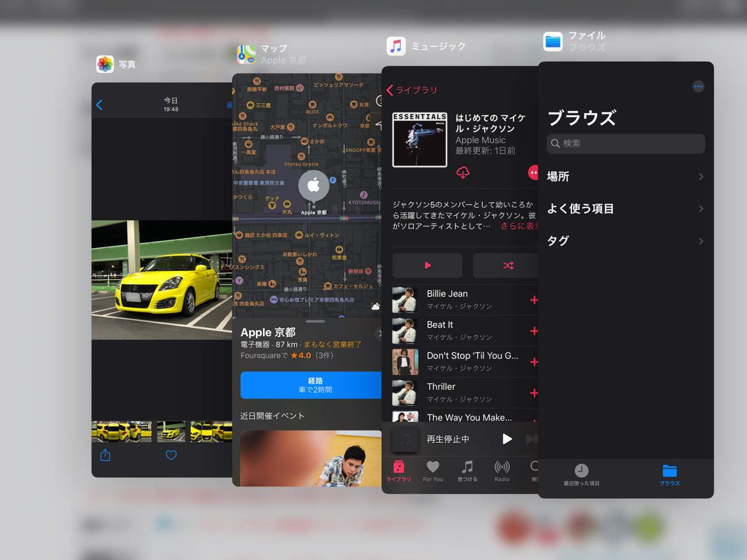Tap the ESSENTIALS album artwork
This screenshot has width=747, height=560.
click(420, 139)
